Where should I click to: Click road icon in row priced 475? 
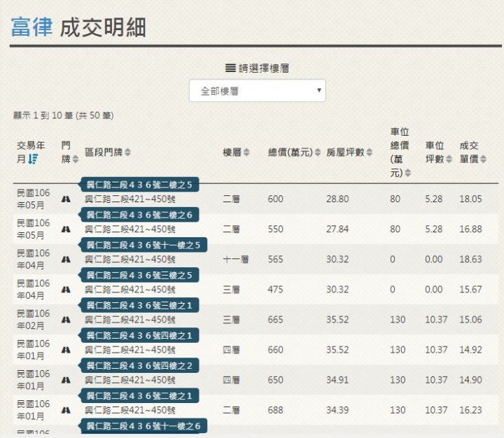66,290
